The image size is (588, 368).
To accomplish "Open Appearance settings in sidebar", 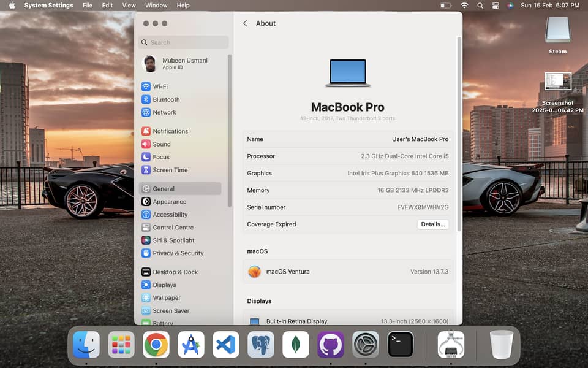I will (164, 202).
